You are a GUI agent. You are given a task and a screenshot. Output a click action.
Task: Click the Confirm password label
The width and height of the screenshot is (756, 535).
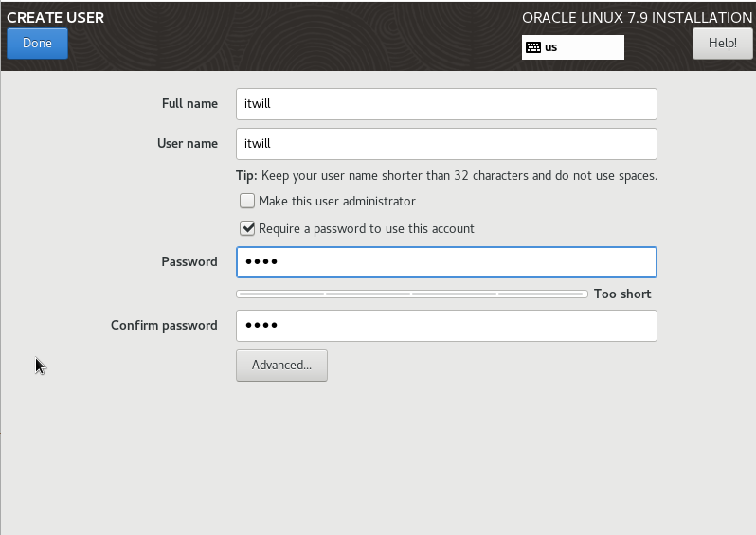pos(164,326)
